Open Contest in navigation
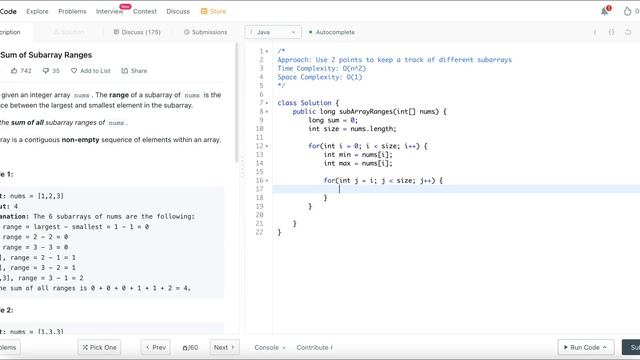 [145, 11]
